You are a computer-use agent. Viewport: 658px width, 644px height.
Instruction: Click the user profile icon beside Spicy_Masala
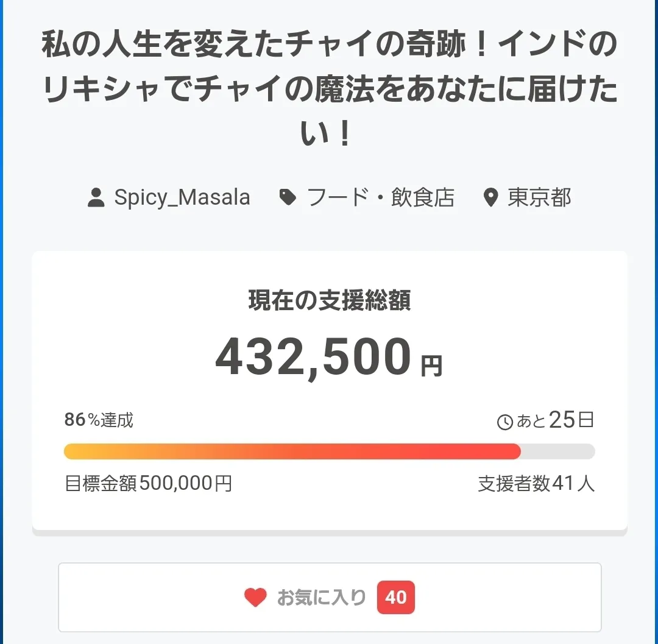click(96, 198)
